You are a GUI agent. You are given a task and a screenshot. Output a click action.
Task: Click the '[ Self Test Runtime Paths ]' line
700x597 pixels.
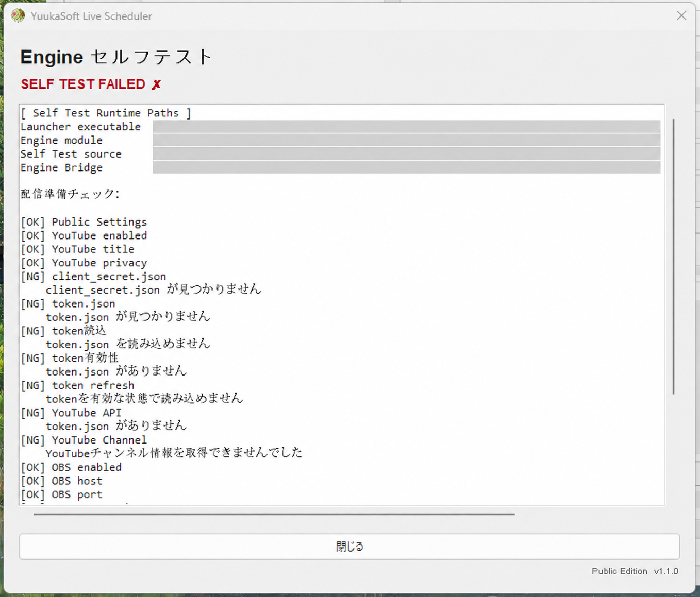click(106, 113)
